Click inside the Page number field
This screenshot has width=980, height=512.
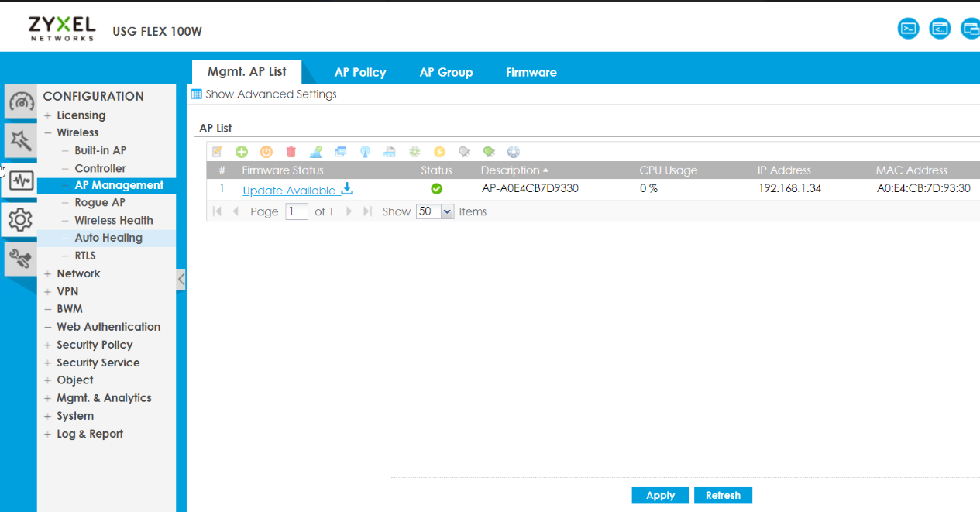[296, 211]
